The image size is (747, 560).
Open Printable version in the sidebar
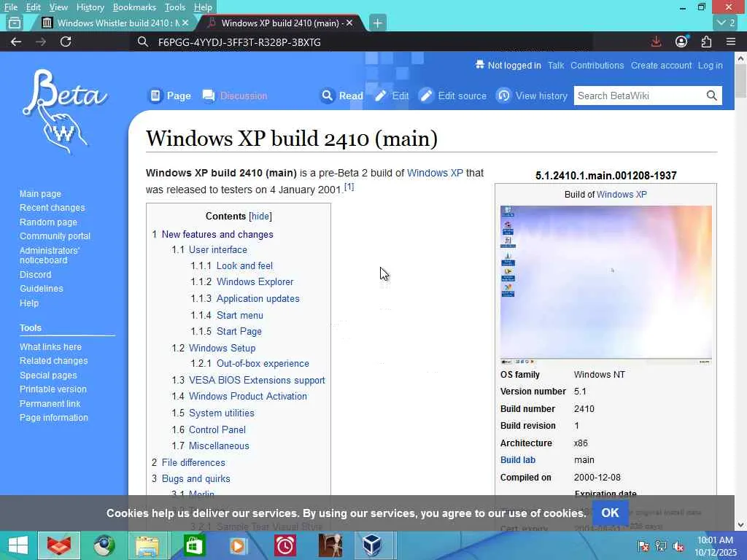[53, 389]
